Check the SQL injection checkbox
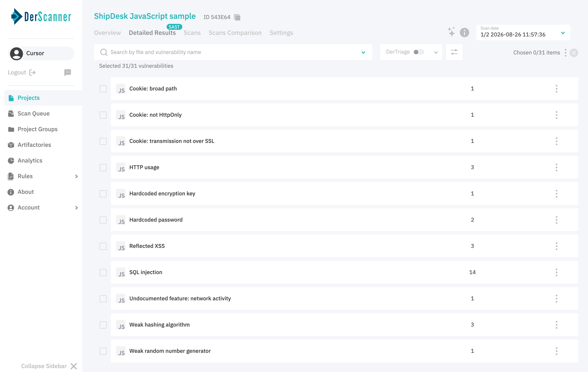The image size is (588, 372). 103,272
